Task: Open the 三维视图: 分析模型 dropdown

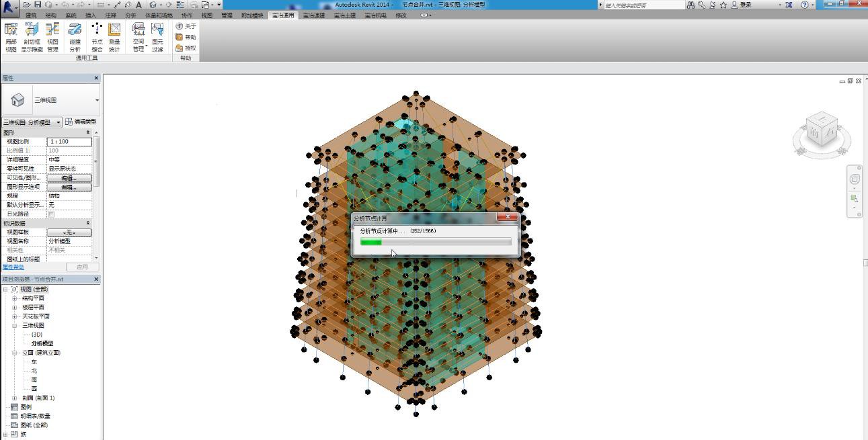Action: tap(32, 122)
